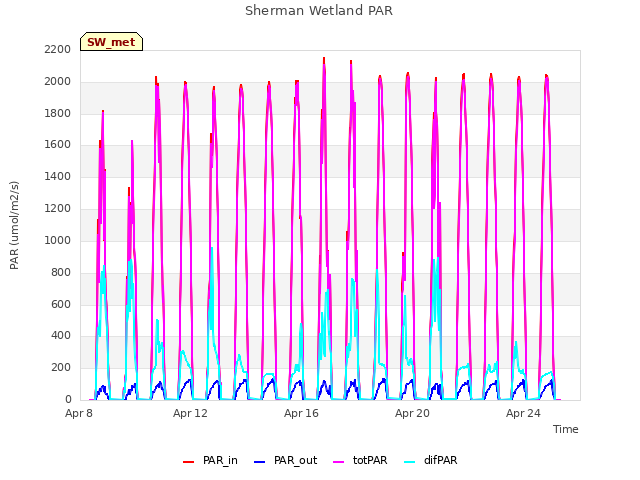This screenshot has height=480, width=640.
Task: Click the 600 y-axis tick label
Action: pyautogui.click(x=61, y=304)
